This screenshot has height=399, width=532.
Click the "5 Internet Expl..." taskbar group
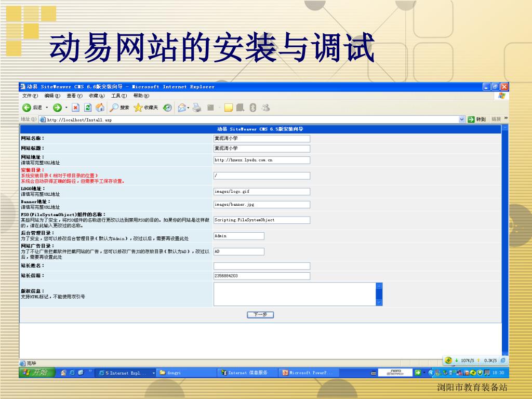point(125,373)
